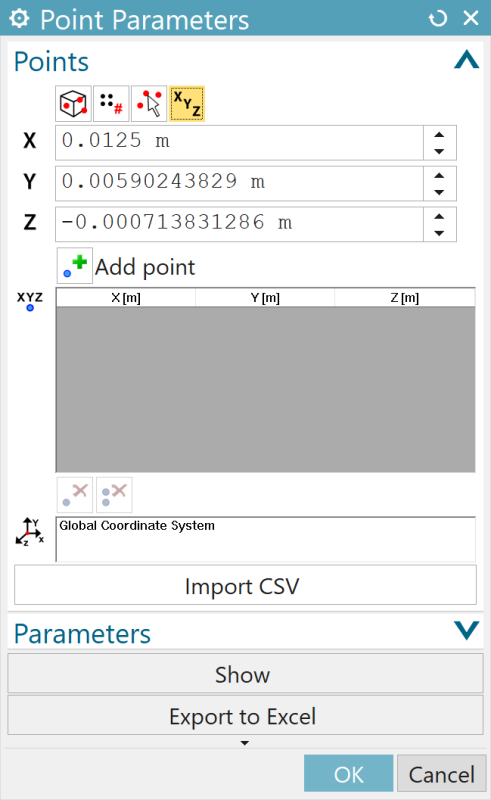Toggle the XYZ coordinate entry mode
The height and width of the screenshot is (800, 491).
tap(187, 104)
